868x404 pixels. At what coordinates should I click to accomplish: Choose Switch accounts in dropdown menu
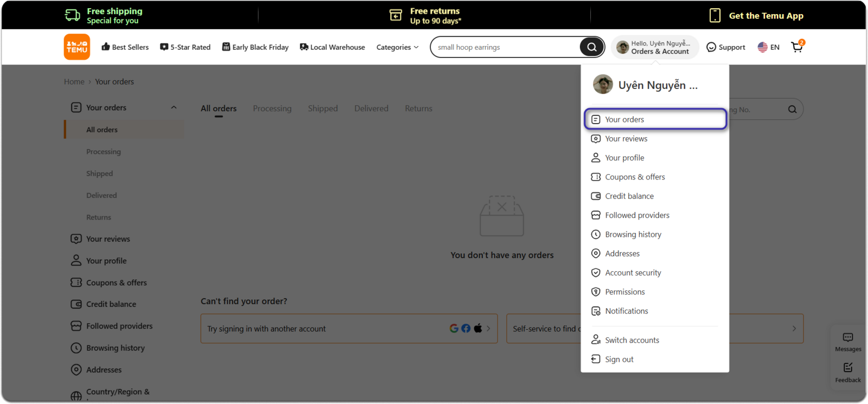pyautogui.click(x=655, y=340)
